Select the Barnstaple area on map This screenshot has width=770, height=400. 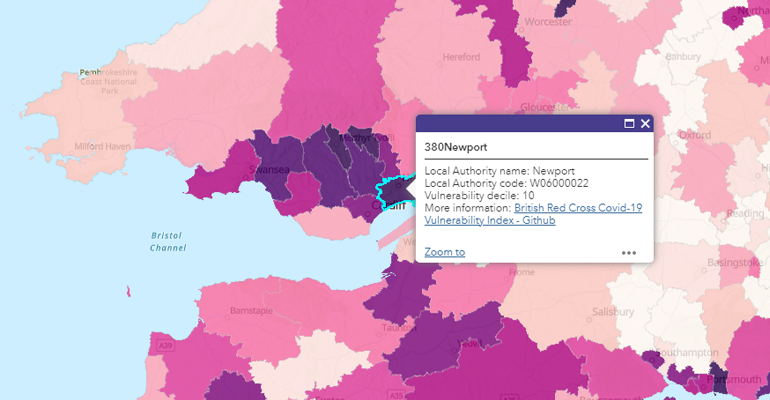(x=251, y=311)
